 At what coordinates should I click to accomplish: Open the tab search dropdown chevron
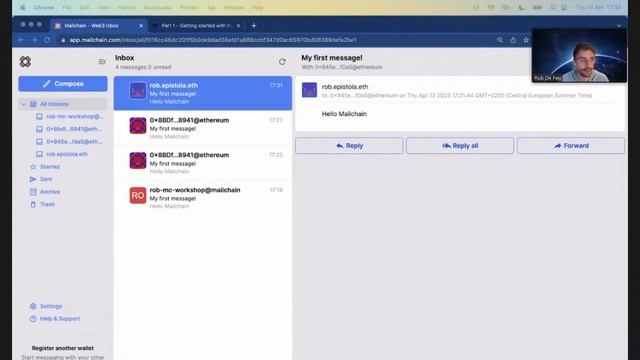point(619,26)
